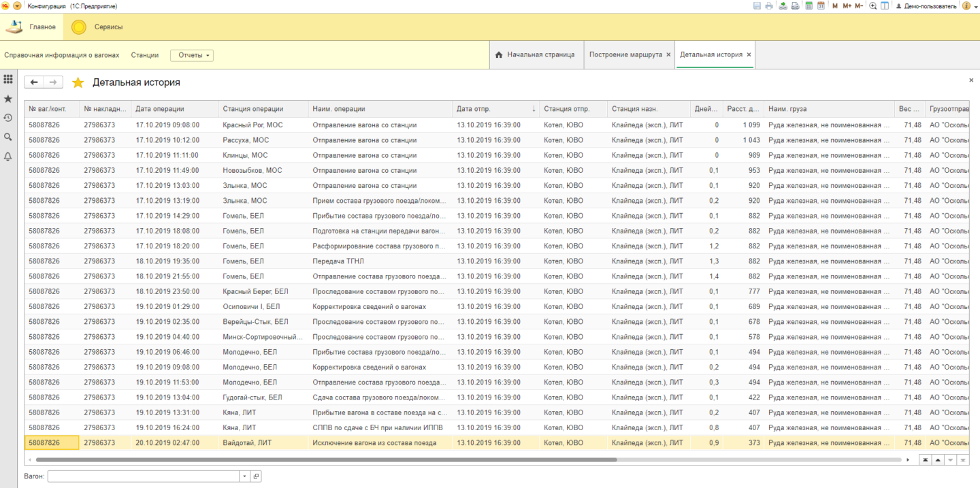Open the calculator icon in title bar

(809, 6)
